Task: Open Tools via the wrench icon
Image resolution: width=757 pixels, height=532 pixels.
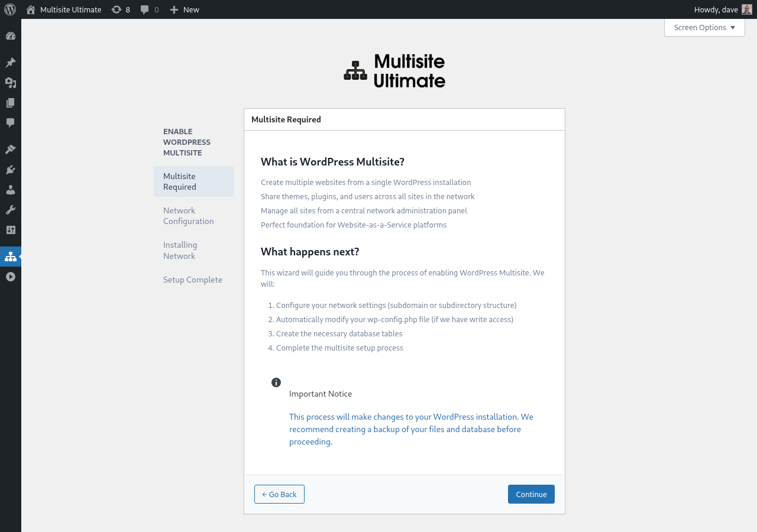Action: point(11,210)
